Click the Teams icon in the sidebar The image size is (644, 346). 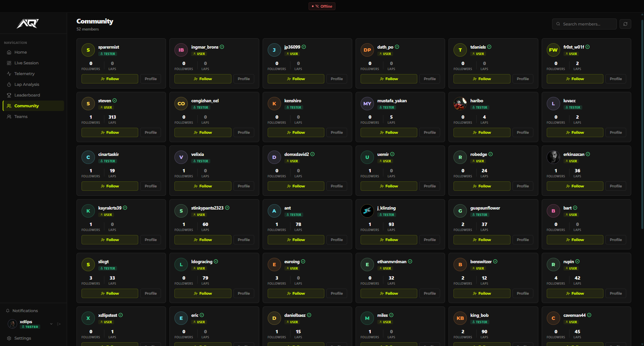click(9, 117)
